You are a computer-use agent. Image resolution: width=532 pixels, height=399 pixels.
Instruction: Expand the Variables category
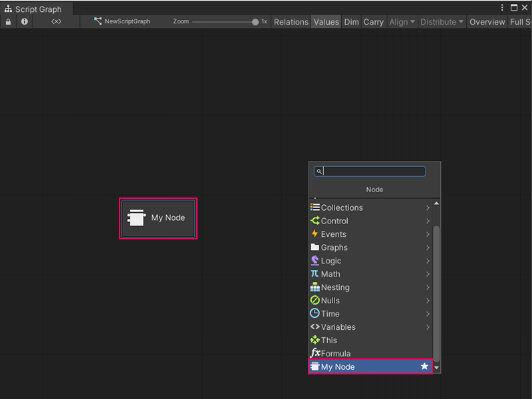[338, 327]
